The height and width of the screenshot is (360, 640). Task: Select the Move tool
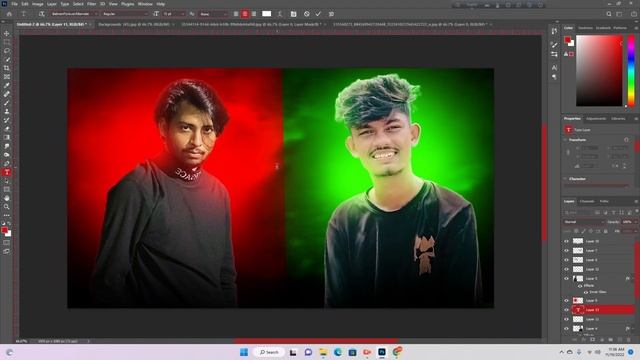click(x=7, y=33)
